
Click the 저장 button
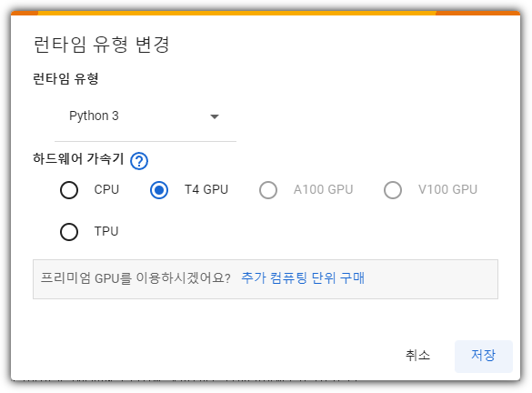point(484,356)
